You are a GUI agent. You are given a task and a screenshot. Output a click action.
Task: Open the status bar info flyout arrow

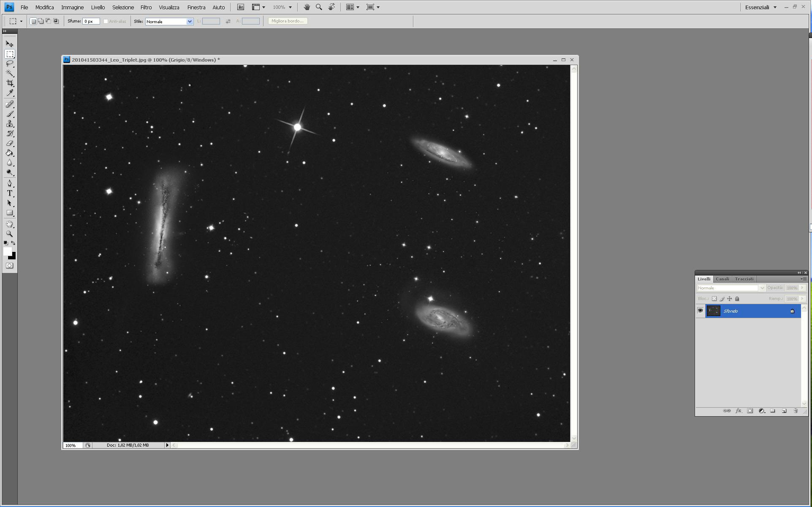pyautogui.click(x=167, y=445)
